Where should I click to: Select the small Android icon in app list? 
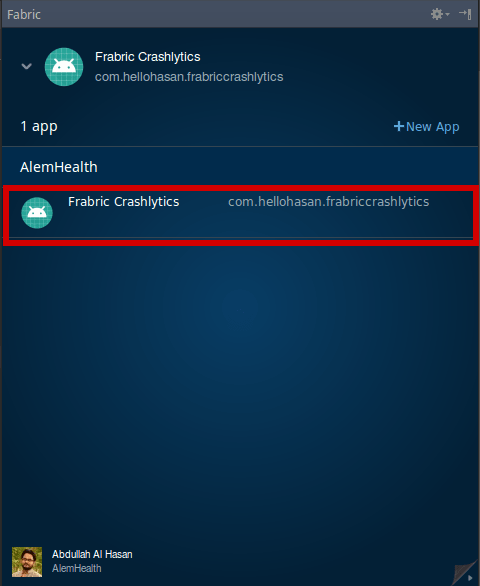click(x=37, y=213)
